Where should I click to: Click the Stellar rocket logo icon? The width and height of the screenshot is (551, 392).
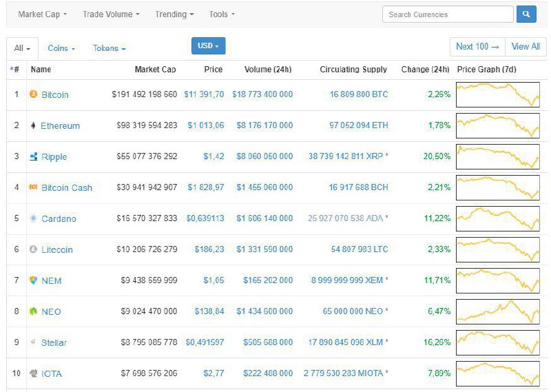[33, 342]
